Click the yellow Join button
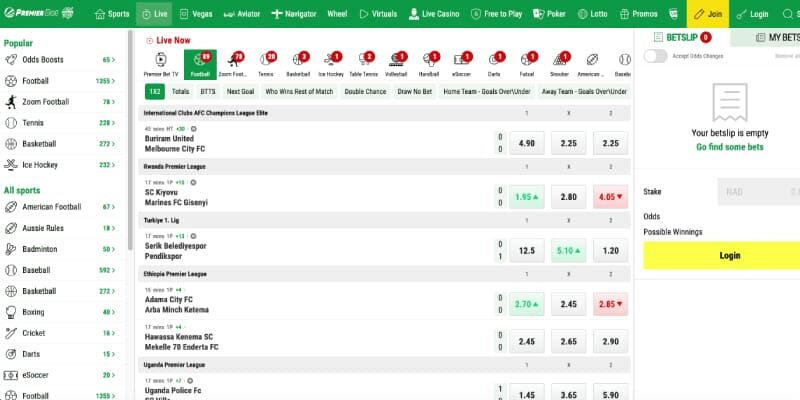This screenshot has width=800, height=400. [x=708, y=14]
